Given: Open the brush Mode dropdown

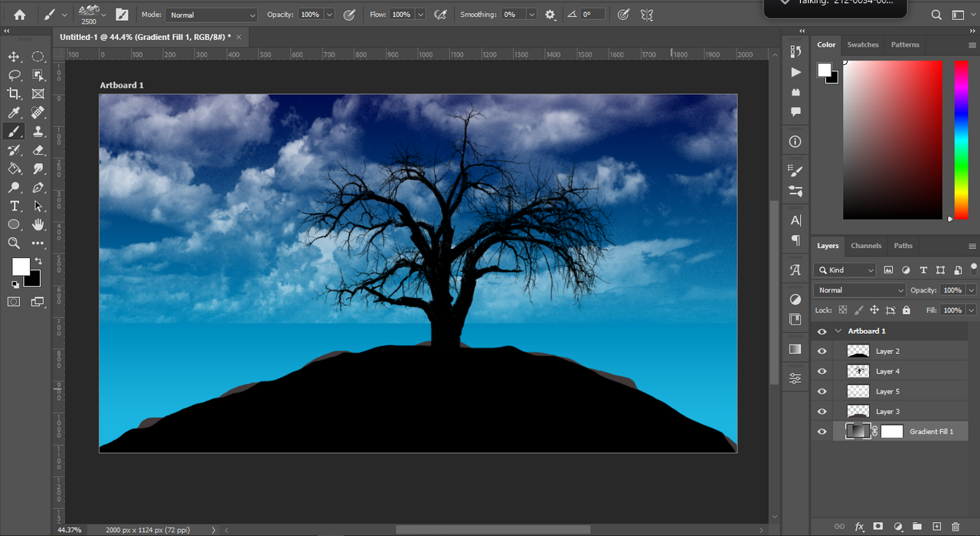Looking at the screenshot, I should 212,15.
